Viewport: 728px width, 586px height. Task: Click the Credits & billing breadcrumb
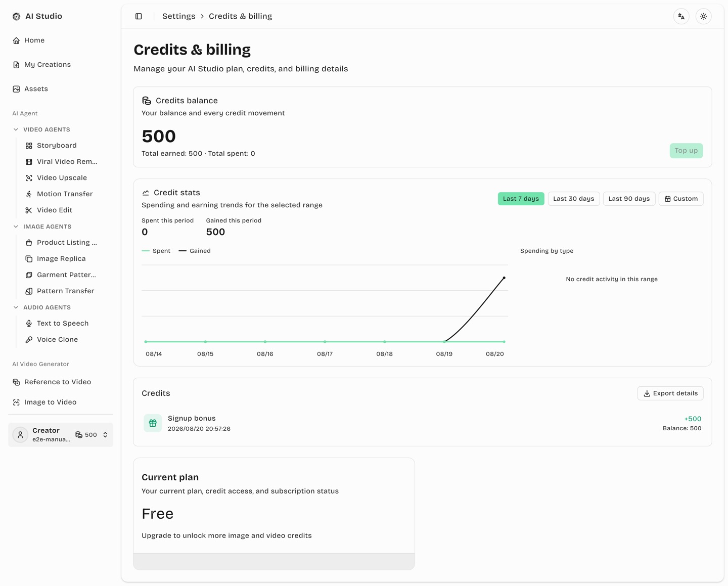point(240,16)
